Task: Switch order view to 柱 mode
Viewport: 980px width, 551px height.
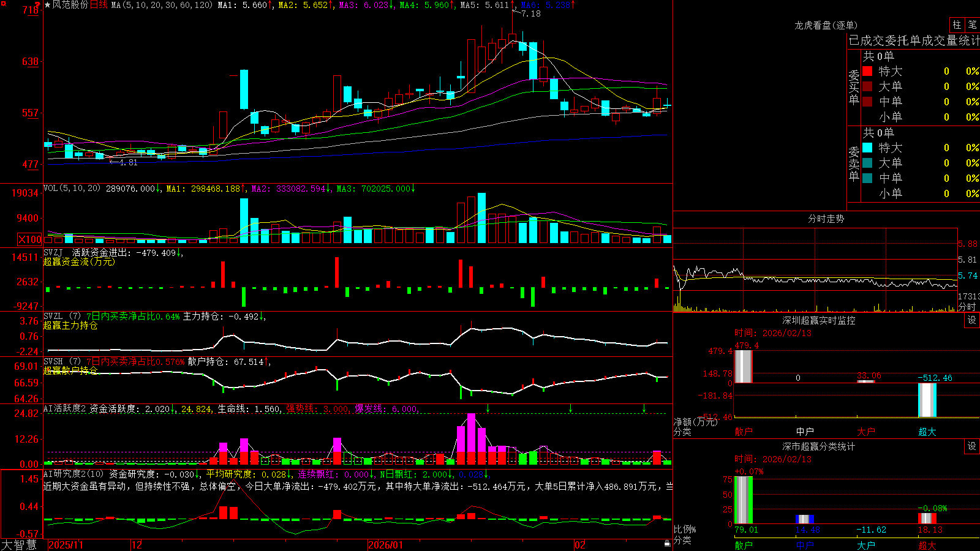Action: click(957, 24)
